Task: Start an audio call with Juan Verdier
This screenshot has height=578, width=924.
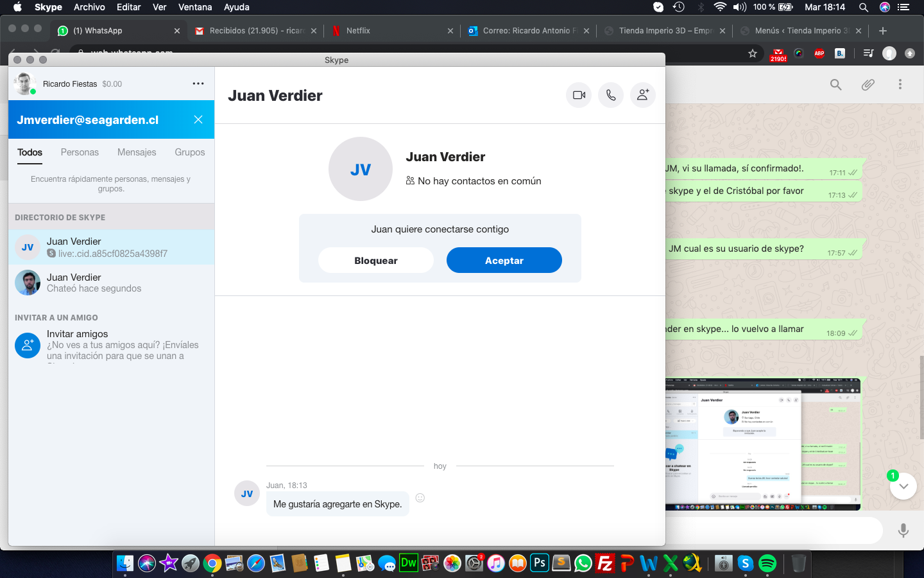Action: pos(611,95)
